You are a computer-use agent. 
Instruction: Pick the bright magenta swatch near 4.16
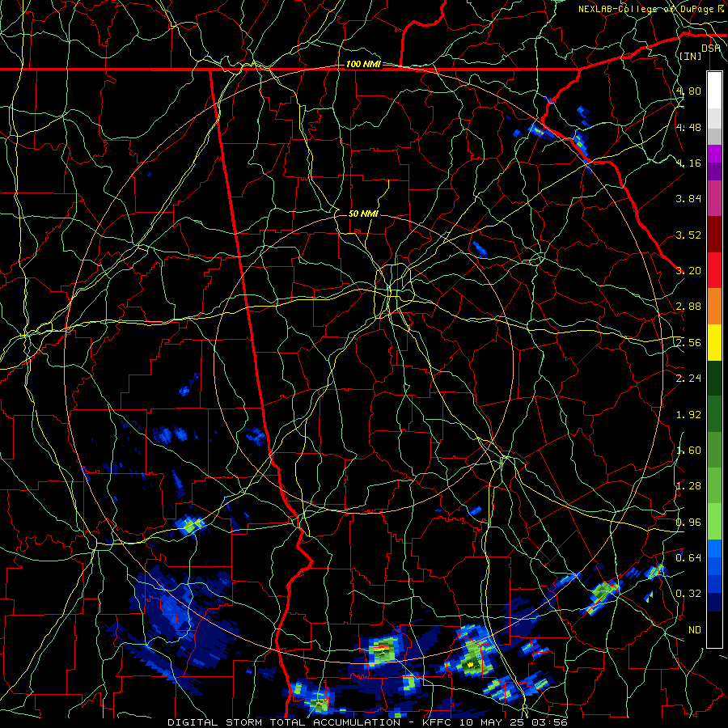tap(714, 154)
